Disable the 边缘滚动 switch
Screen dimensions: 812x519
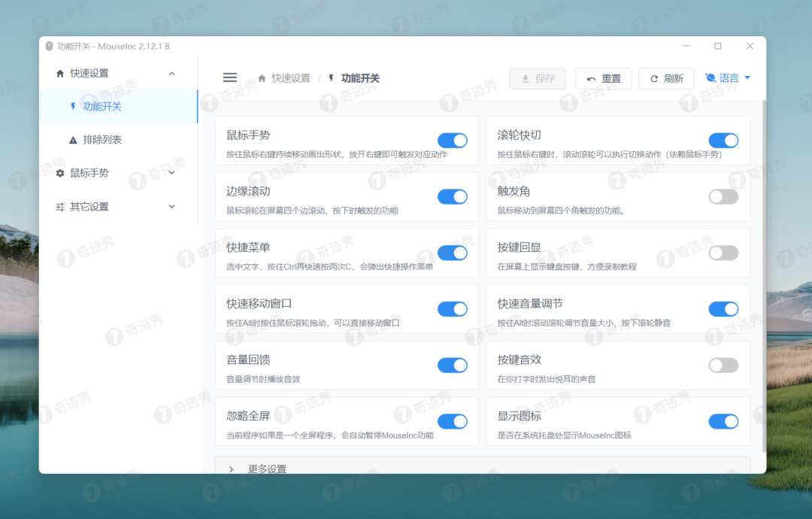click(x=453, y=197)
